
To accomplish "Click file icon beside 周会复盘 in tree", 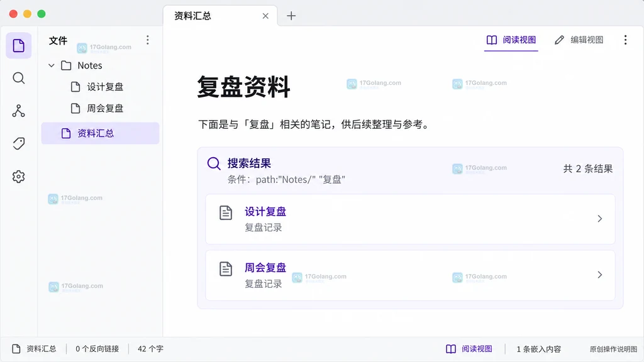I will tap(75, 108).
